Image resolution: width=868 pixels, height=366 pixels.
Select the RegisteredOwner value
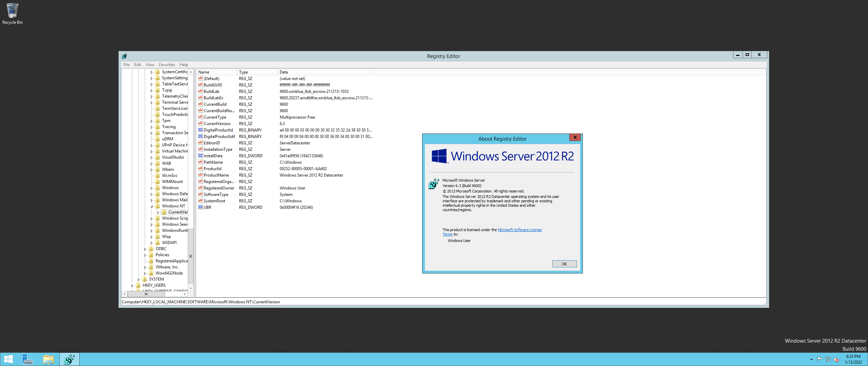click(x=219, y=188)
